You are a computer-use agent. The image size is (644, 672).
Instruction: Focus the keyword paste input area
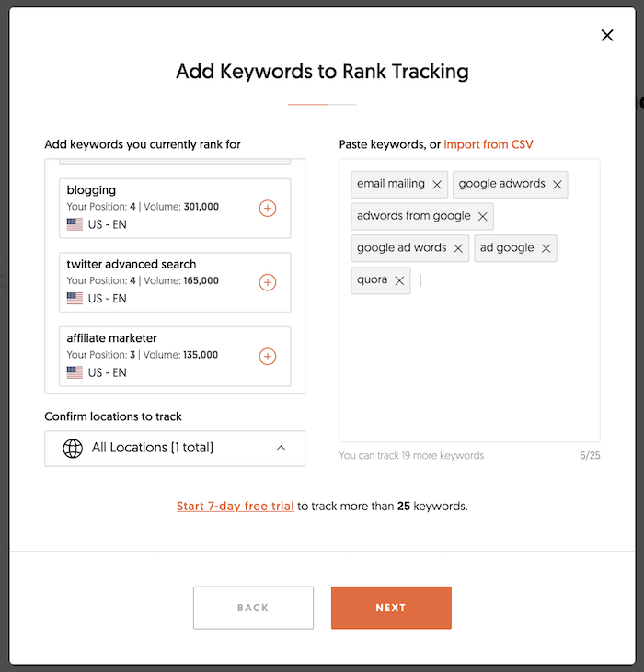[x=469, y=364]
